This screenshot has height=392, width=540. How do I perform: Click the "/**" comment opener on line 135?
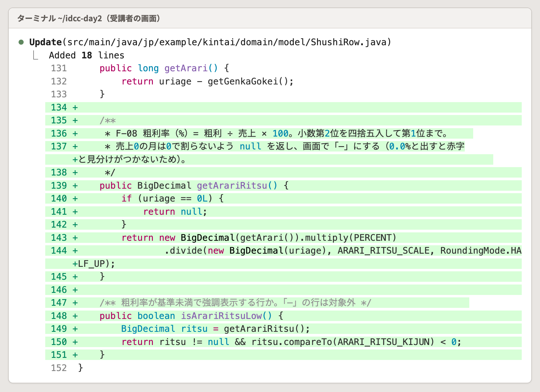point(108,120)
